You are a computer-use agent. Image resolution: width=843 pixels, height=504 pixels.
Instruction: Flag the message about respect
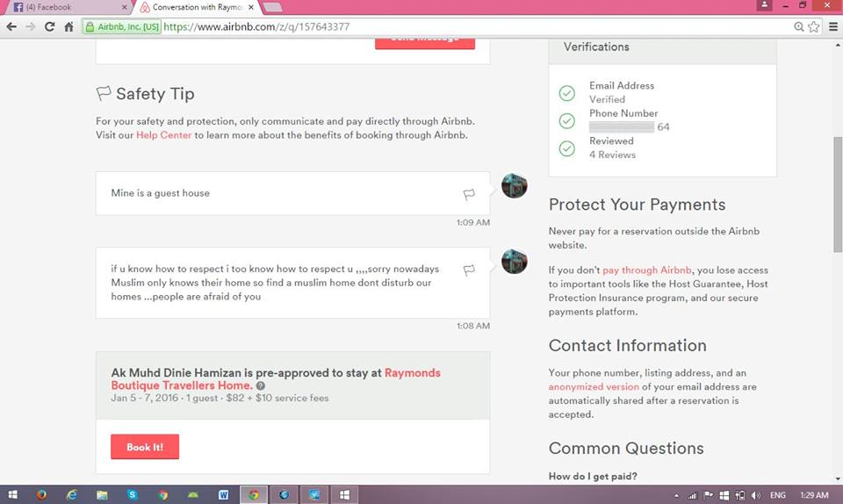click(469, 270)
